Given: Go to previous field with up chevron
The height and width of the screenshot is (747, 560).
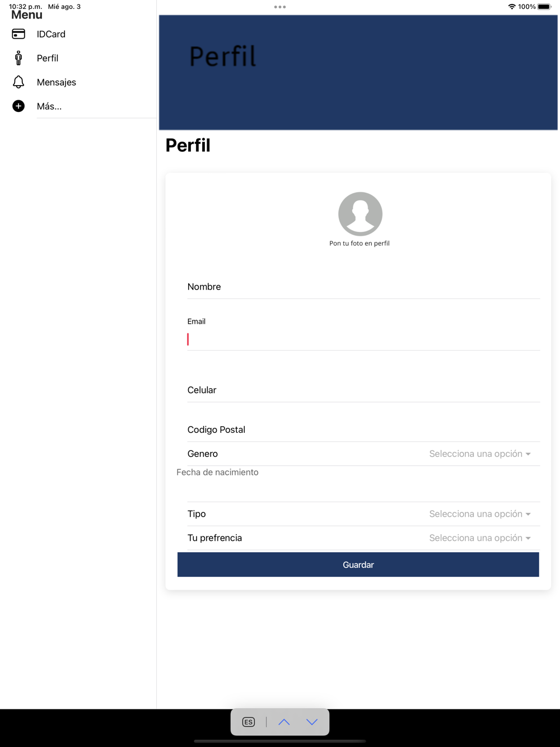Looking at the screenshot, I should (284, 722).
